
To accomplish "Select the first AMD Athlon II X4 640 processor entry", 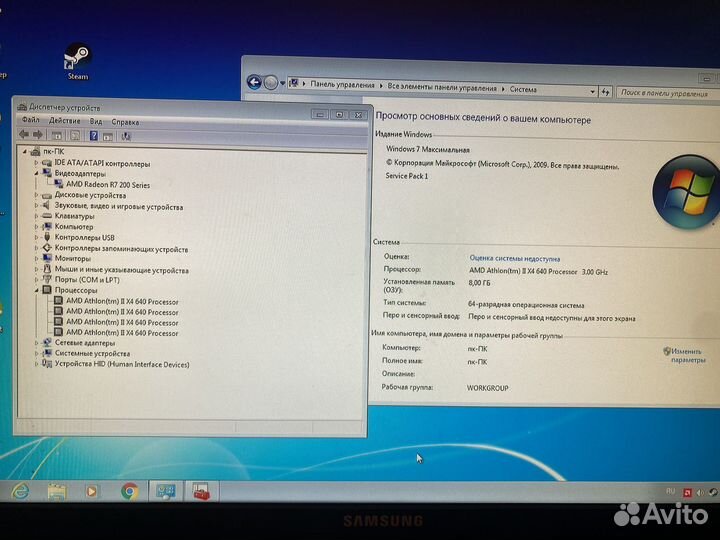I will pyautogui.click(x=121, y=301).
